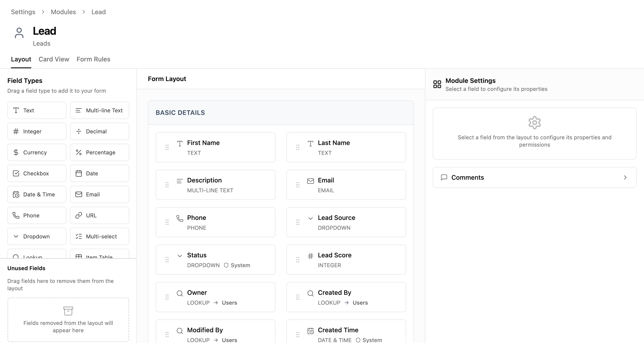Pick the Phone field type

(37, 215)
